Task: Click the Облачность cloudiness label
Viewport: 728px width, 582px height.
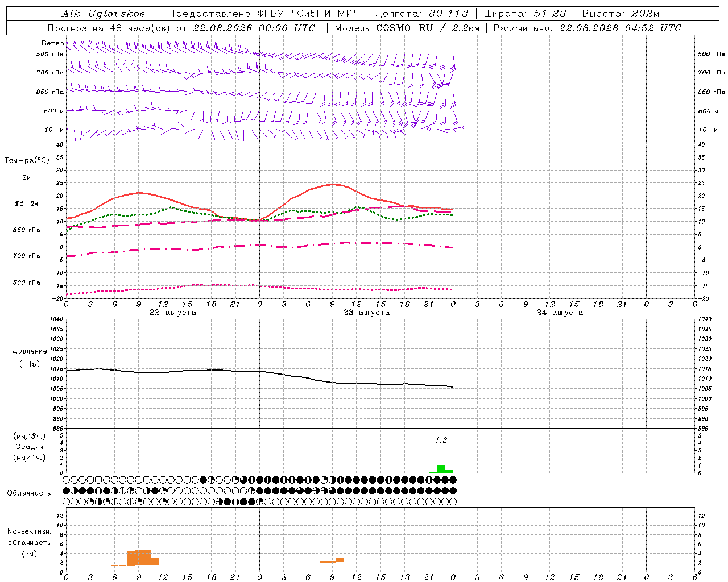Action: tap(29, 493)
